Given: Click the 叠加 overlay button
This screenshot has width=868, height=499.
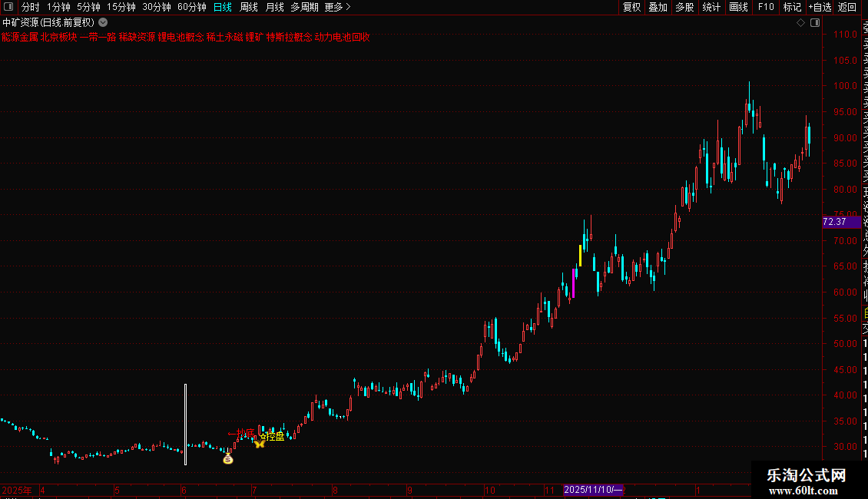Looking at the screenshot, I should (658, 7).
